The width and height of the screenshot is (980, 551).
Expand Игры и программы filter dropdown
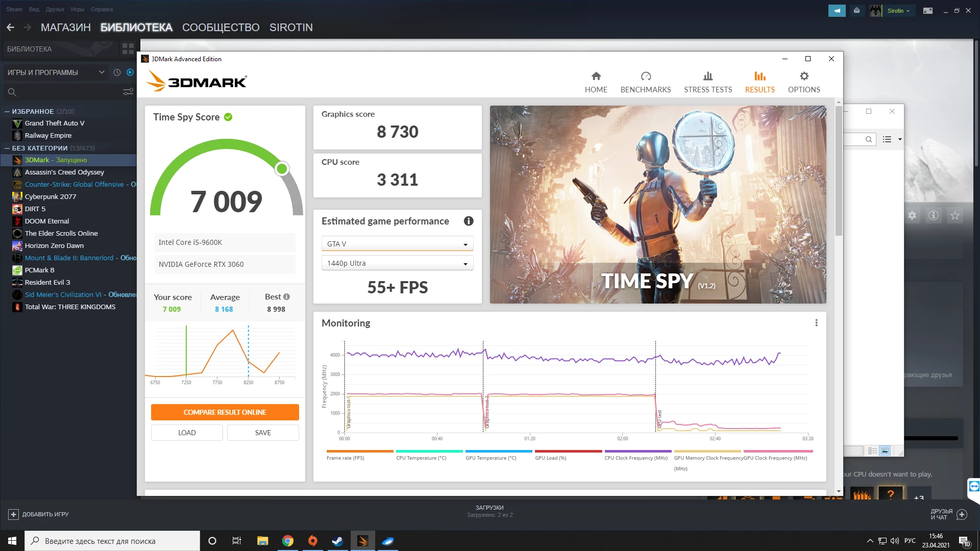(x=55, y=72)
